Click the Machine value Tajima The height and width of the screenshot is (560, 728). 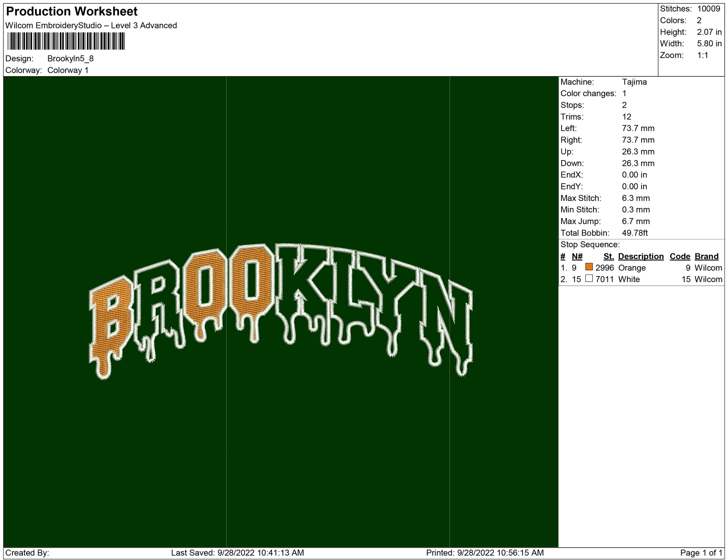tap(634, 82)
